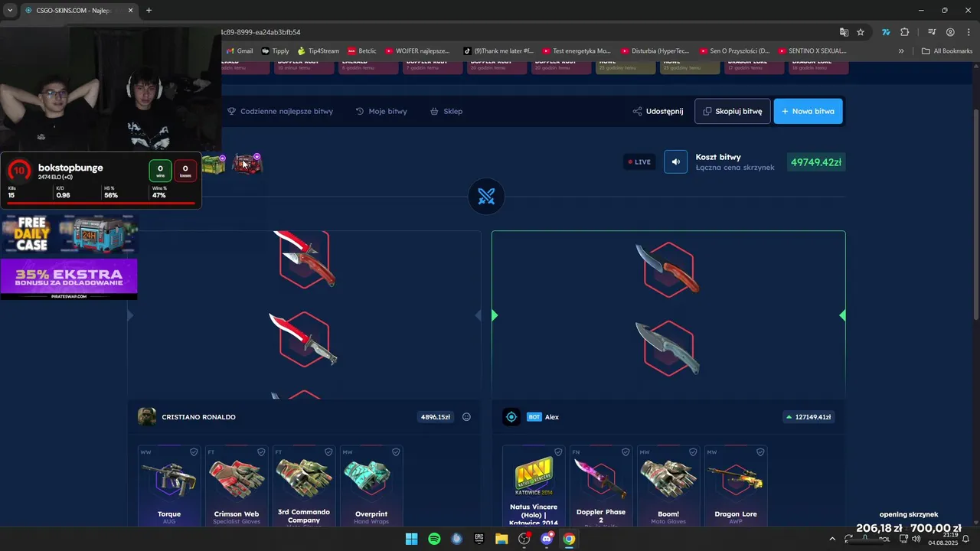The height and width of the screenshot is (551, 980).
Task: Click shield icon on Doppler Phase 2 card
Action: click(x=626, y=452)
